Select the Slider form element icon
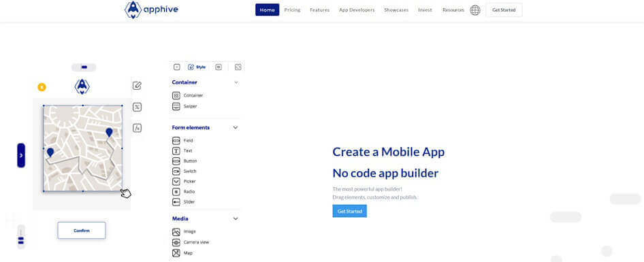 (x=176, y=202)
